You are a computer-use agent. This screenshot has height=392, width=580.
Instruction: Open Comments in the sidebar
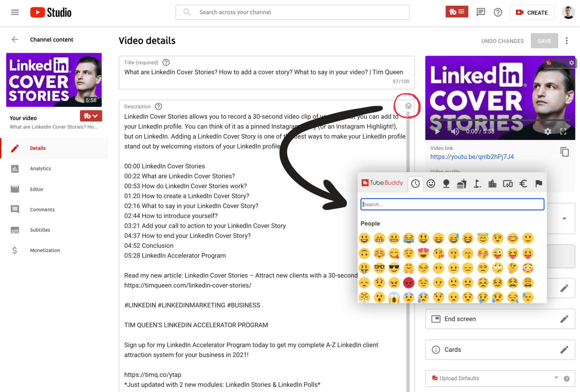(54, 209)
